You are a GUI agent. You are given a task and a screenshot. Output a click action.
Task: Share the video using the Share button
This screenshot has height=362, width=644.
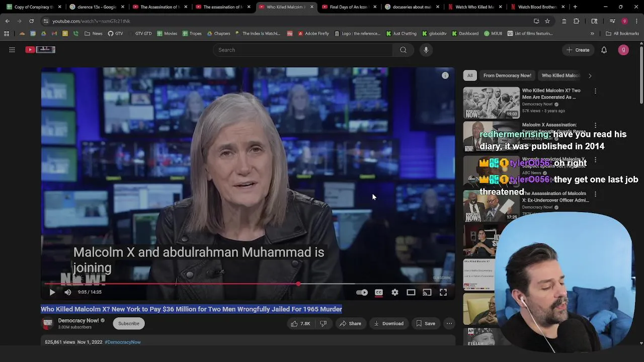pyautogui.click(x=350, y=323)
